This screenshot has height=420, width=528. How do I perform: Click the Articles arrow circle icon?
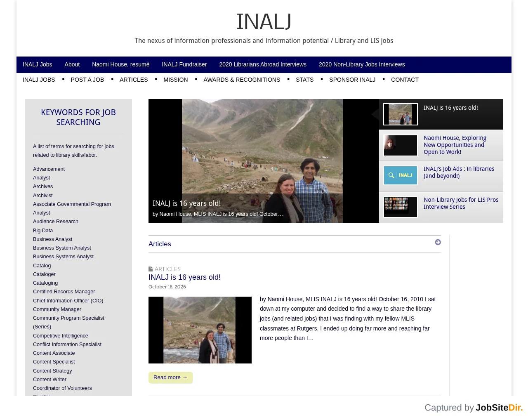438,242
